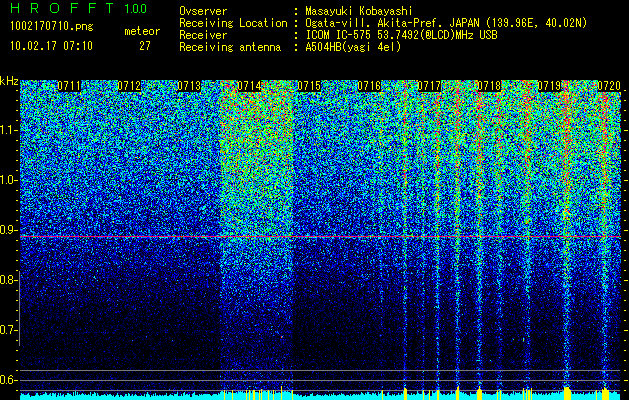Click the kHz axis unit label

[9, 81]
